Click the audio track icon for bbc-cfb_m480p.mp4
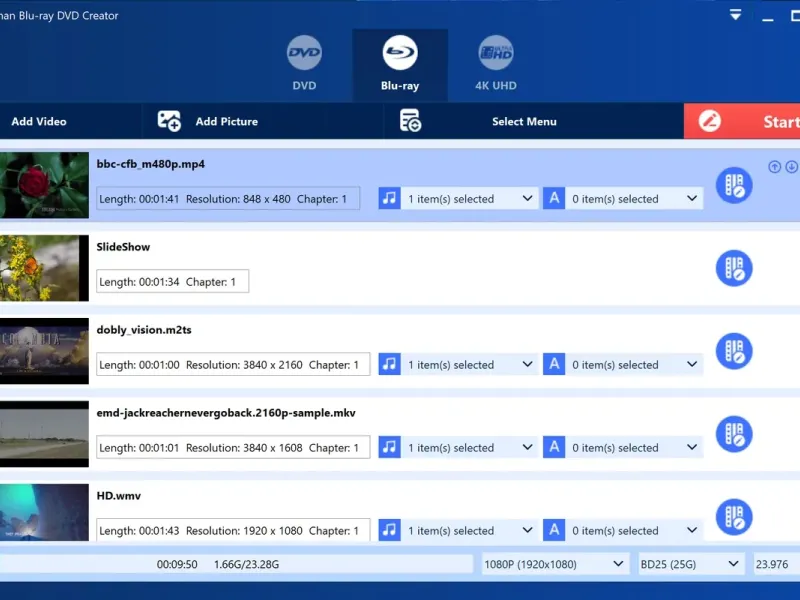 (389, 198)
